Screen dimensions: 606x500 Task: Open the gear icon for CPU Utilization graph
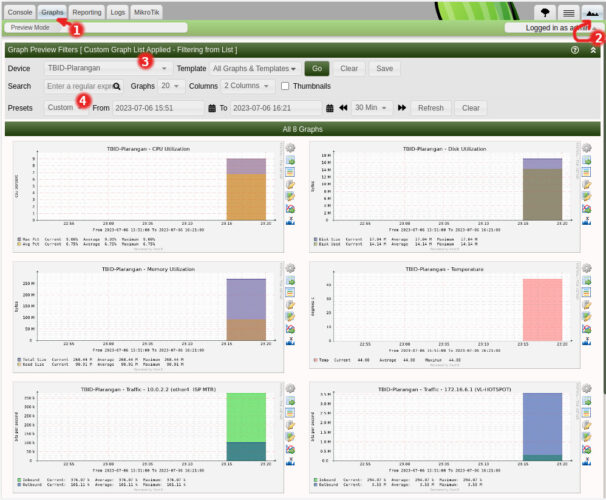tap(290, 148)
